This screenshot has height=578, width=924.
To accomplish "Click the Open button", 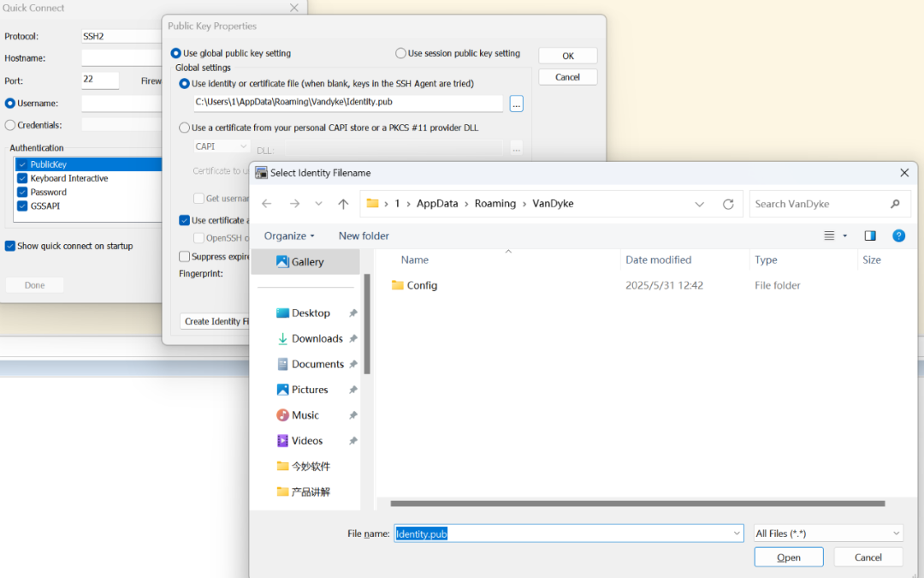I will point(789,557).
